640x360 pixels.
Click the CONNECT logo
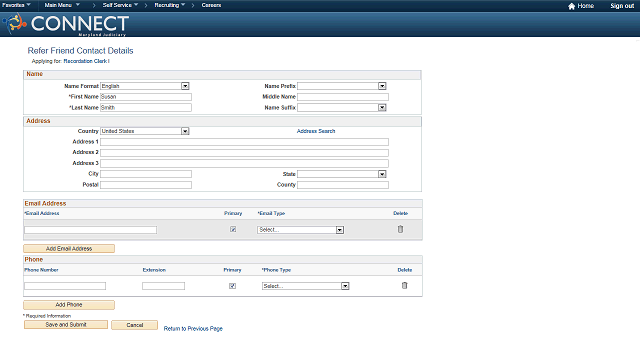click(x=67, y=24)
